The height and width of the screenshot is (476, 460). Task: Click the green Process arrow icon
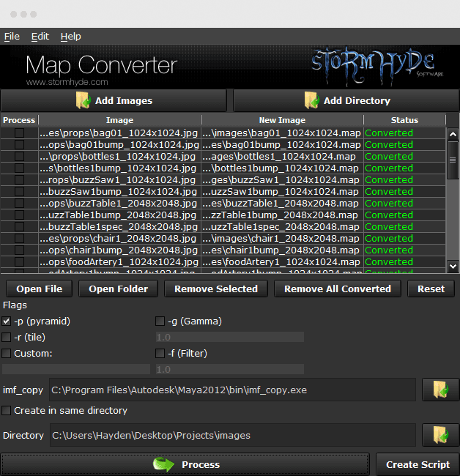[x=165, y=464]
